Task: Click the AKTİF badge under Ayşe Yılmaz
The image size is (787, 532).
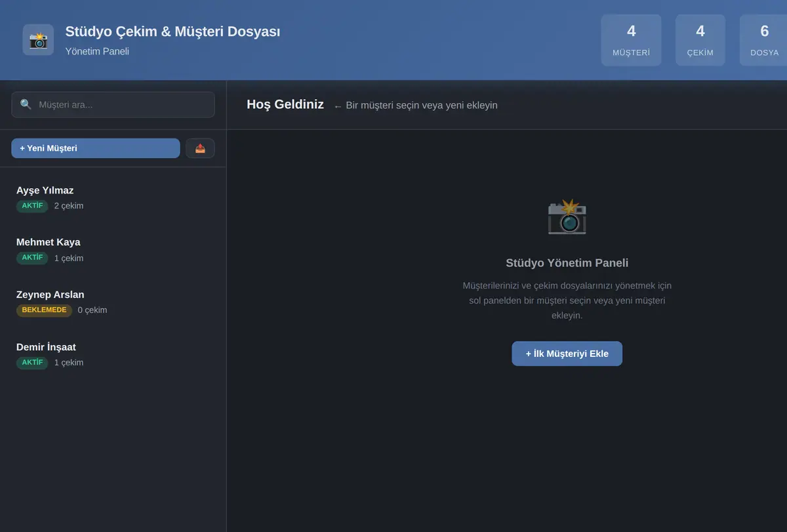Action: pyautogui.click(x=32, y=206)
